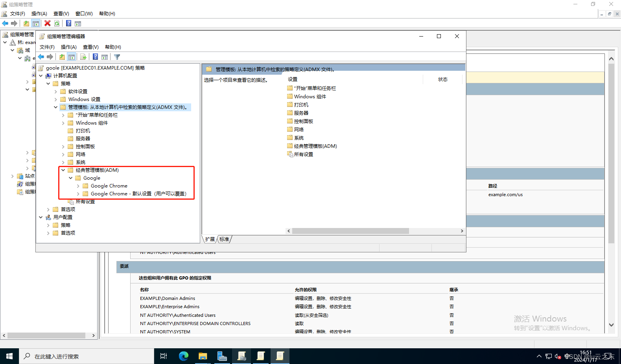Expand the Google Chrome tree node

pyautogui.click(x=78, y=186)
